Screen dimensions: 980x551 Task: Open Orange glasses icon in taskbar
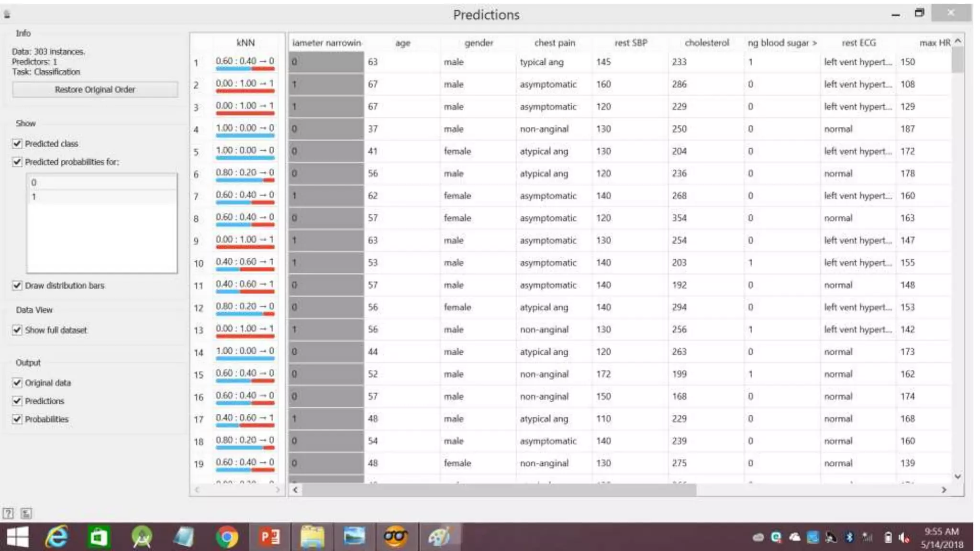point(395,537)
